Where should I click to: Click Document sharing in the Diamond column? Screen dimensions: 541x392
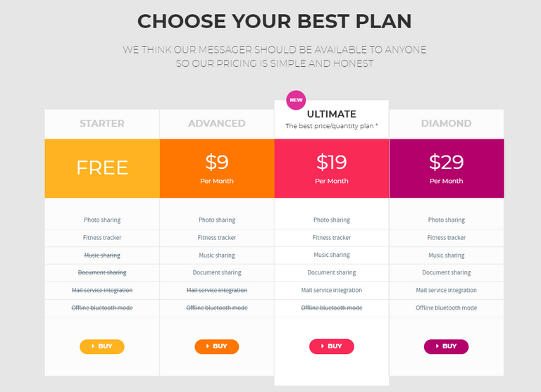pos(447,272)
